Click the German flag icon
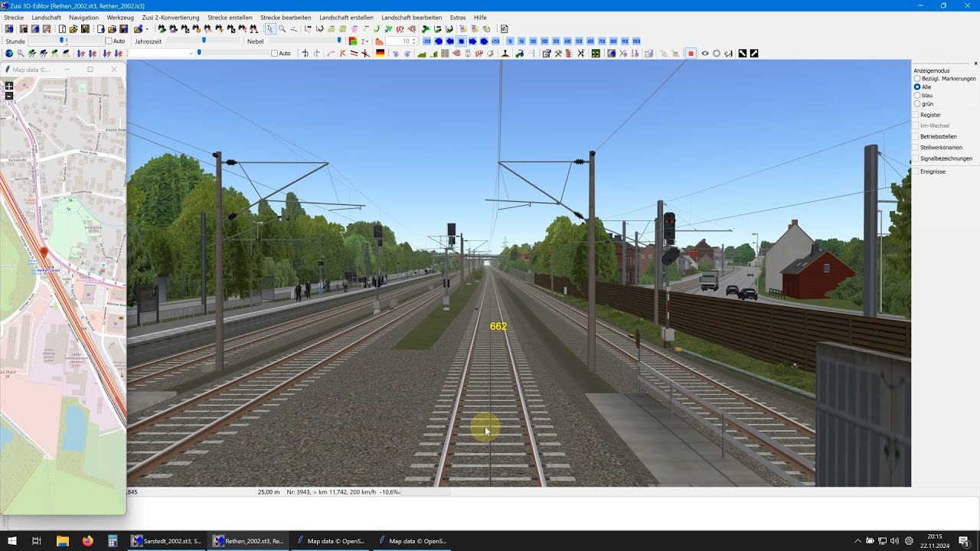This screenshot has height=551, width=980. [380, 54]
